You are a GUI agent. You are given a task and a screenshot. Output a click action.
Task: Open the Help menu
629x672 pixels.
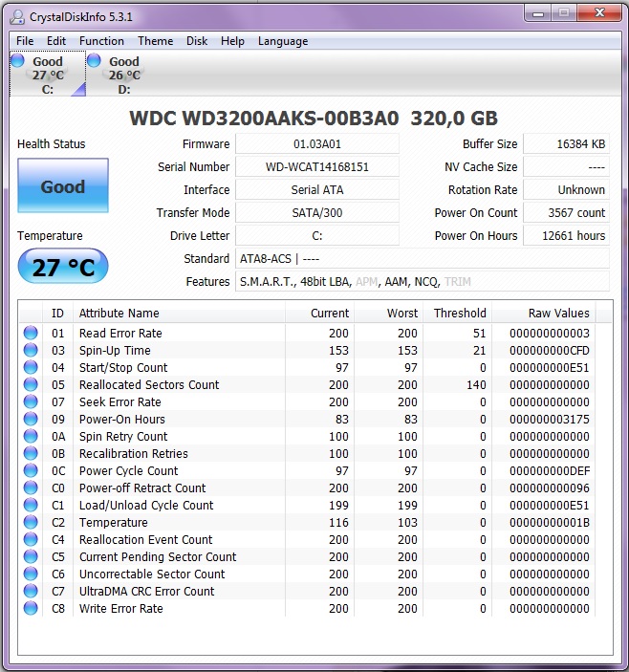point(232,41)
